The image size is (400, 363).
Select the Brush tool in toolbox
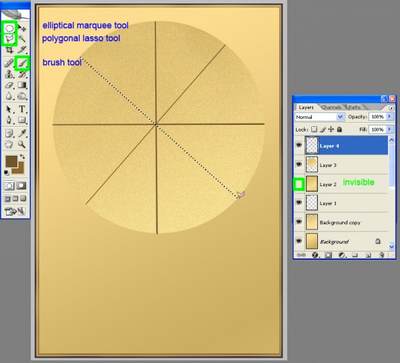[x=22, y=63]
